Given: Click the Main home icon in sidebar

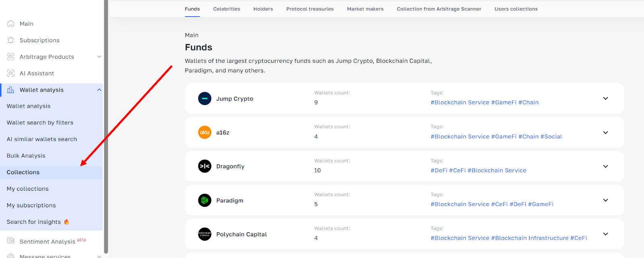Looking at the screenshot, I should click(x=11, y=24).
